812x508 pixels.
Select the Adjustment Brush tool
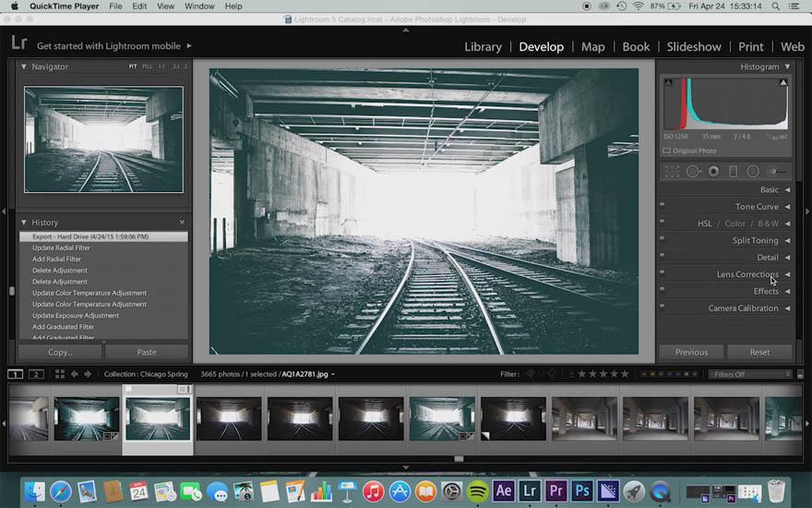[x=777, y=172]
